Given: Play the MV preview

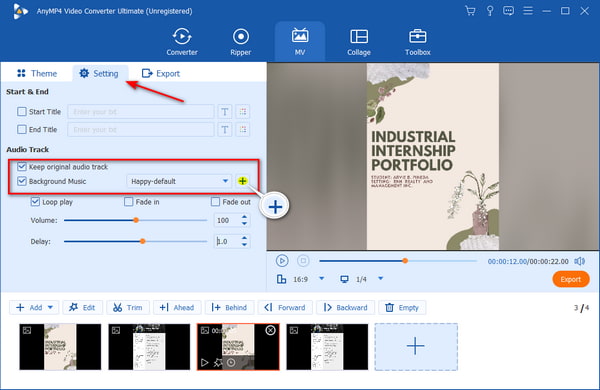Looking at the screenshot, I should point(282,261).
